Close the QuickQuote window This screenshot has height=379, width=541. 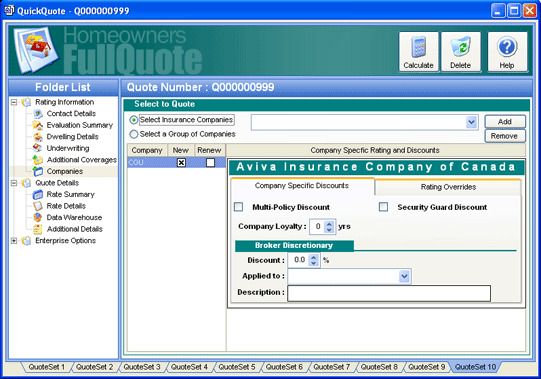[x=529, y=11]
